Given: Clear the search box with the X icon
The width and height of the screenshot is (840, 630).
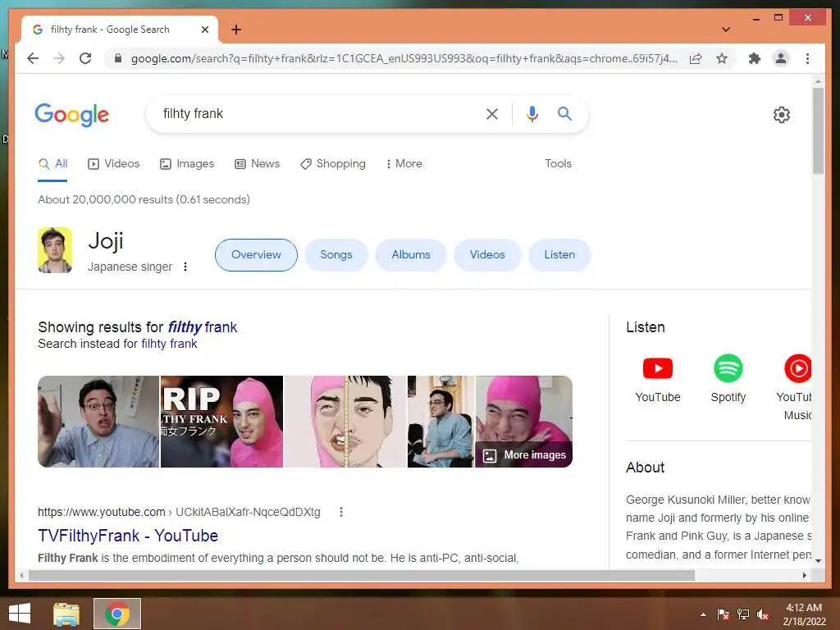Looking at the screenshot, I should (492, 113).
